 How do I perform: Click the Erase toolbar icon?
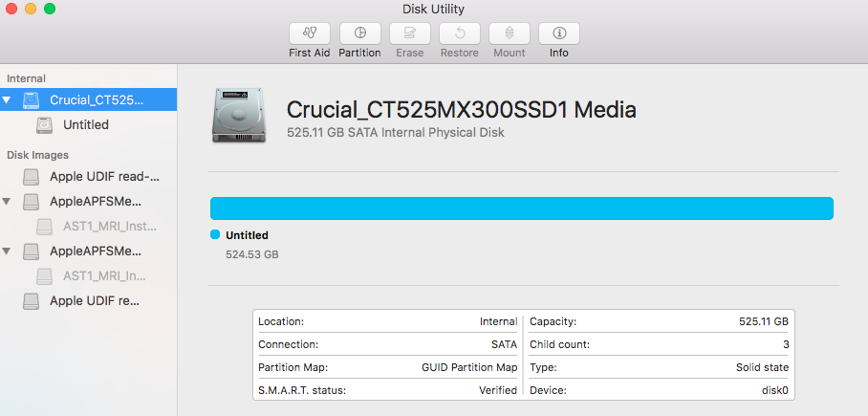tap(410, 33)
